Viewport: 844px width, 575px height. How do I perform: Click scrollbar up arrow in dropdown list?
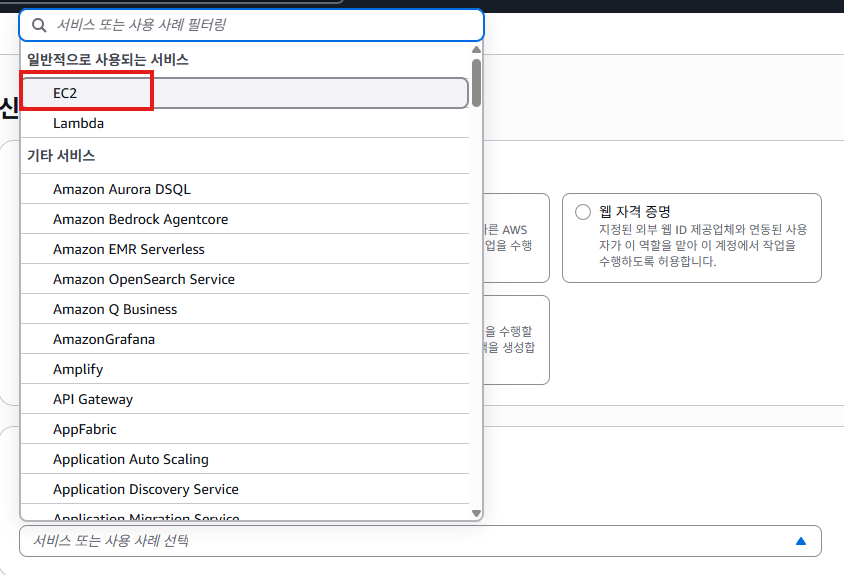click(x=476, y=50)
